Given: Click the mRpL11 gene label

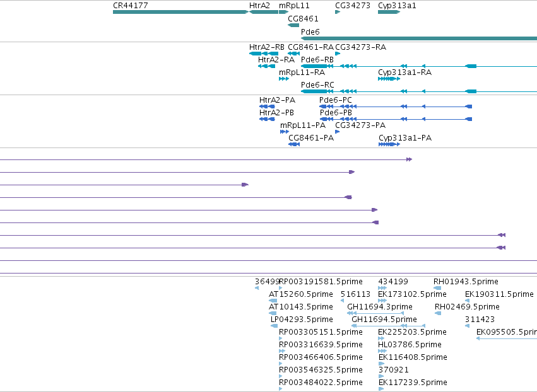Looking at the screenshot, I should tap(294, 6).
